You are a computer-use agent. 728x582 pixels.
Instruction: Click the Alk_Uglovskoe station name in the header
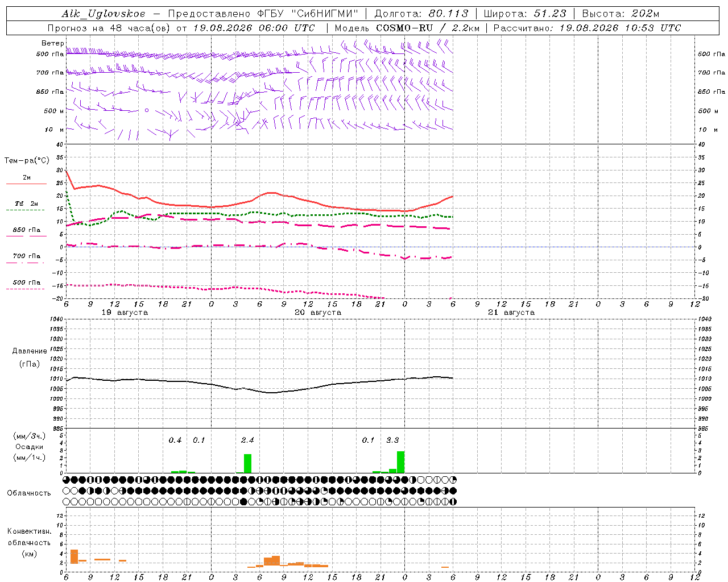[x=104, y=14]
